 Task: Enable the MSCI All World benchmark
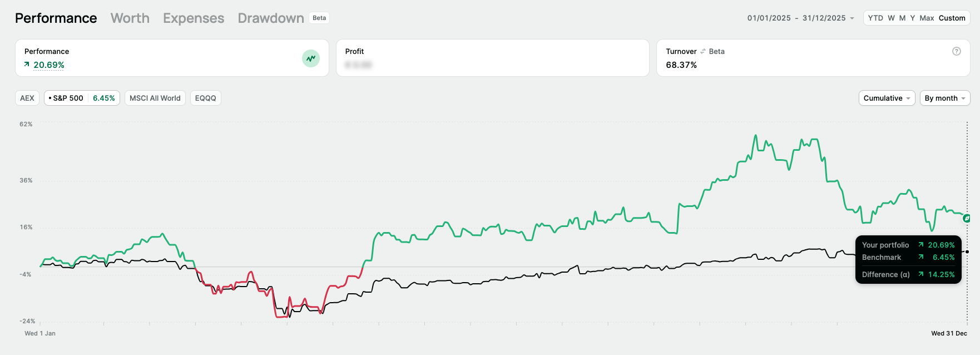(x=155, y=98)
